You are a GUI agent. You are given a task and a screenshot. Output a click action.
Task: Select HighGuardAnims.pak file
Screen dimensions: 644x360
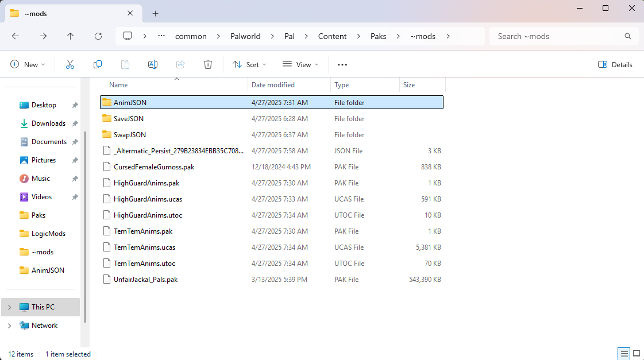272,183
